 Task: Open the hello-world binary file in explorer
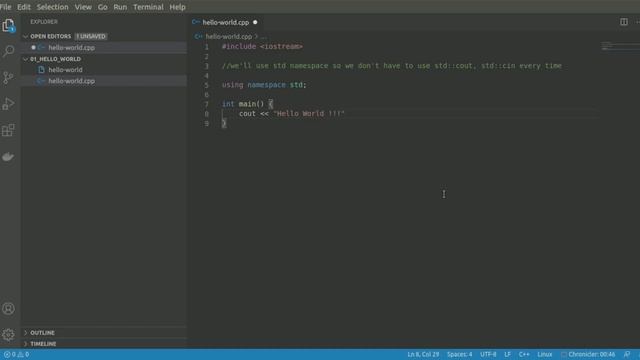[104, 70]
